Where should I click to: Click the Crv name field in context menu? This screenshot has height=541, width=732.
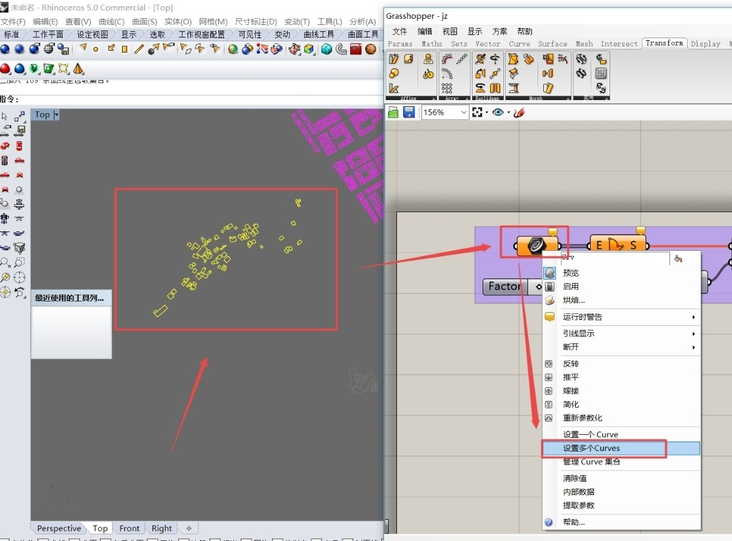[614, 258]
